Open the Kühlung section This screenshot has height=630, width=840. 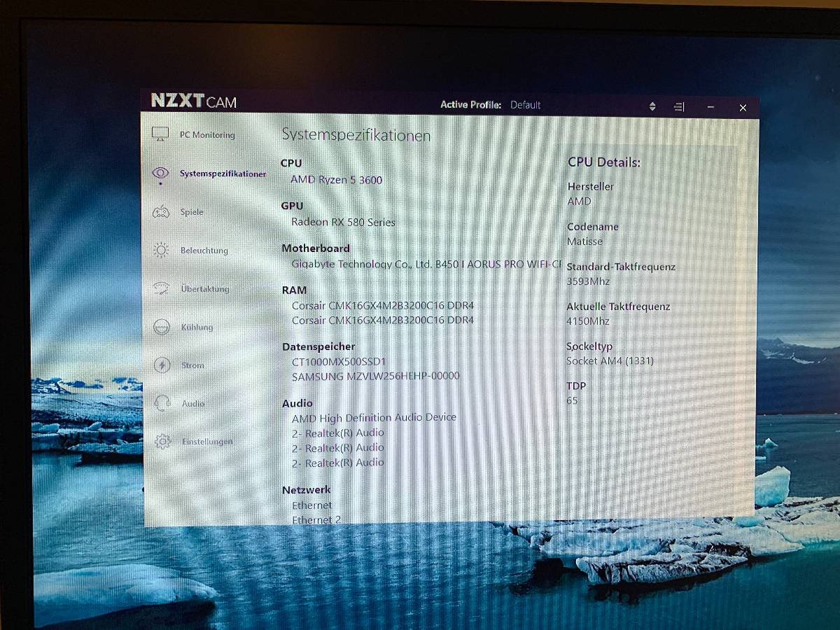197,327
